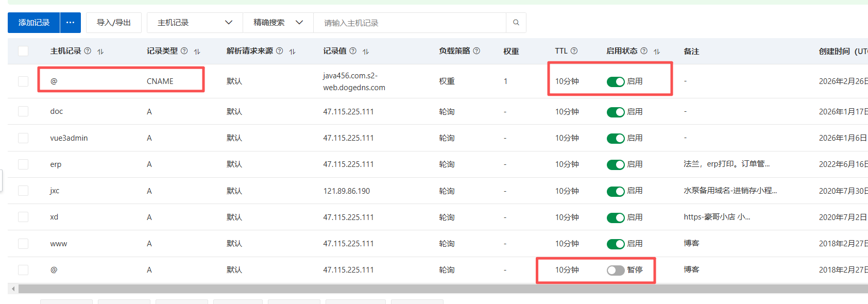Enable the paused @ A record toggle
Image resolution: width=868 pixels, height=304 pixels.
click(x=616, y=271)
